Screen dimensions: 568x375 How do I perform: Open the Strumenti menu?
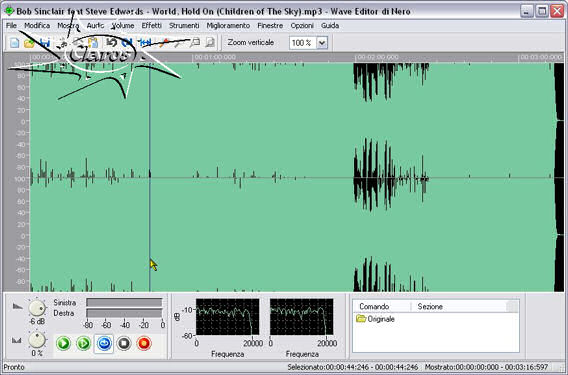click(184, 26)
